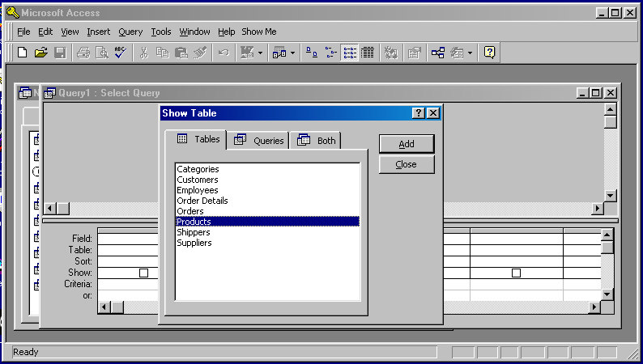Select Suppliers in the table list
The image size is (643, 364).
pos(194,243)
